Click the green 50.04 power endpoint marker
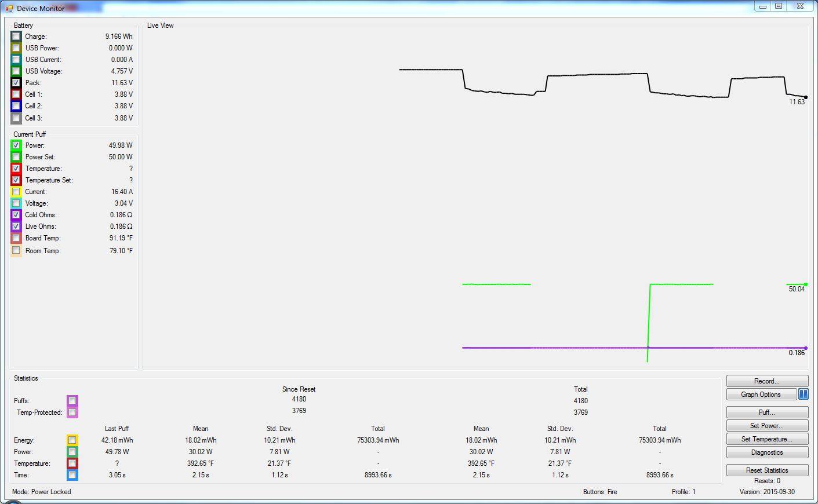This screenshot has width=818, height=504. [x=806, y=284]
